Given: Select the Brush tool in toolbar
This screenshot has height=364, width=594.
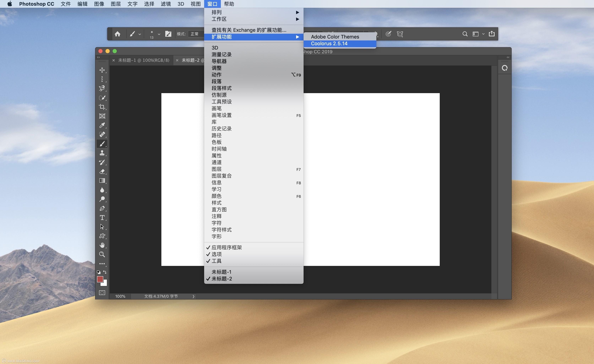Looking at the screenshot, I should 102,144.
